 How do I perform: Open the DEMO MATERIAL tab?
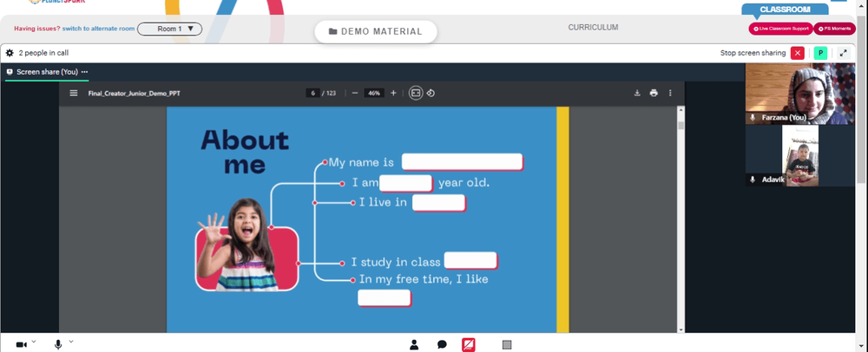(375, 31)
